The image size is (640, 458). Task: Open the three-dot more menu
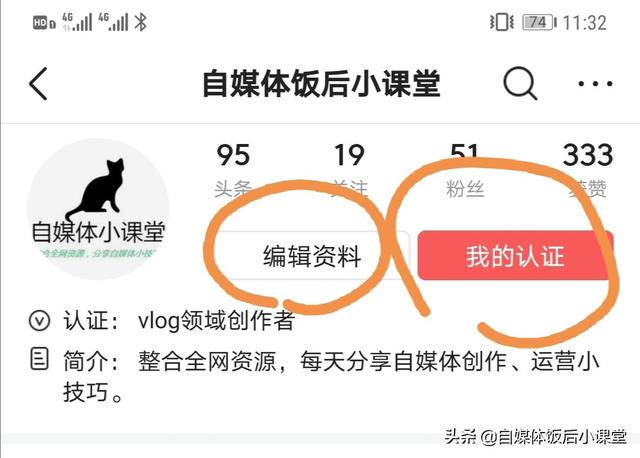pos(595,84)
